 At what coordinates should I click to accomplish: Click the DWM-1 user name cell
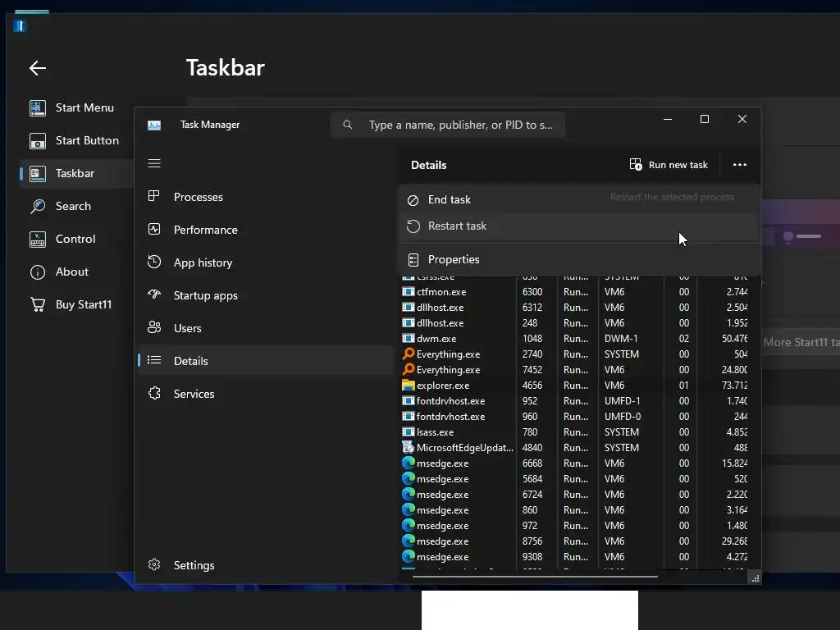click(x=621, y=339)
